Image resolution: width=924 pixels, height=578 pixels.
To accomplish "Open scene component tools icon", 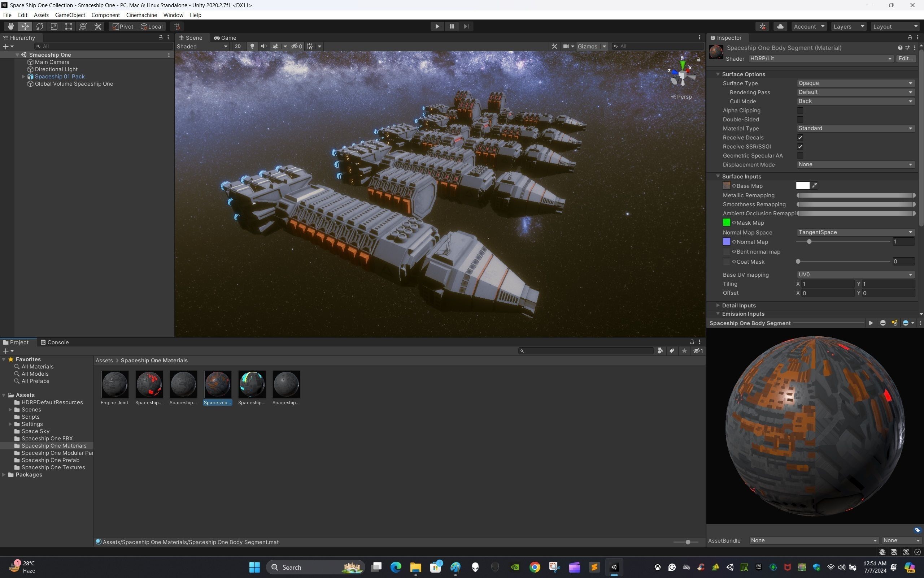I will pyautogui.click(x=554, y=46).
